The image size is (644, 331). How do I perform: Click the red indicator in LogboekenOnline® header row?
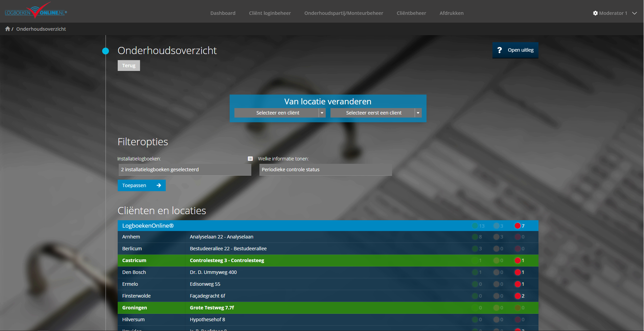click(517, 226)
